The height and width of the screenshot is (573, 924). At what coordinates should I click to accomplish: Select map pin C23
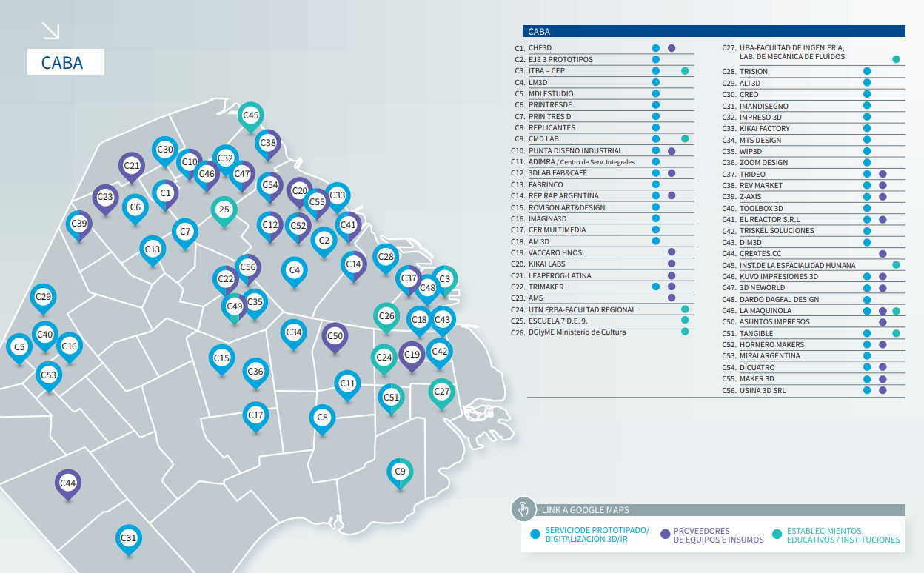[x=106, y=199]
